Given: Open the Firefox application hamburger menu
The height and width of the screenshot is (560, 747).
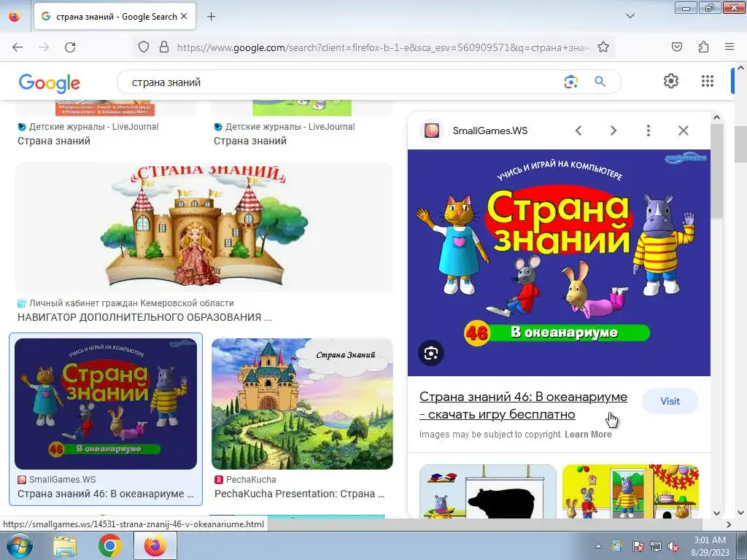Looking at the screenshot, I should tap(729, 47).
